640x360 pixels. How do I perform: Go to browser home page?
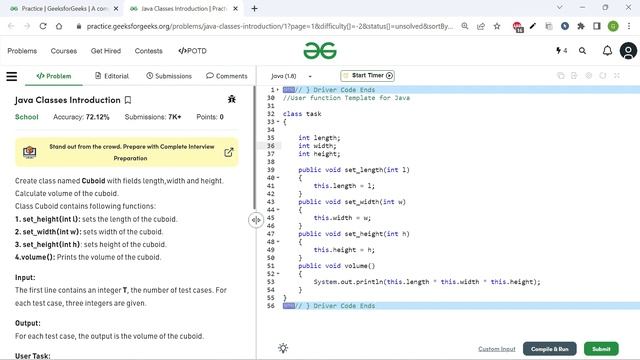pos(59,26)
